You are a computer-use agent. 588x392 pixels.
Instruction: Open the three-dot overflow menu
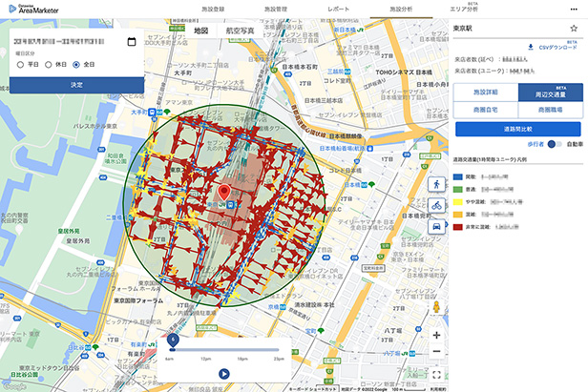(574, 10)
